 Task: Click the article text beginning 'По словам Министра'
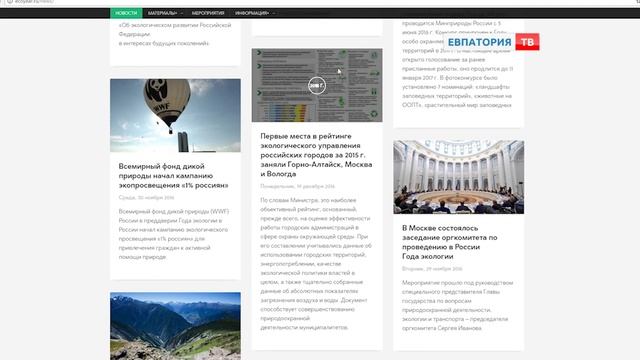click(316, 264)
